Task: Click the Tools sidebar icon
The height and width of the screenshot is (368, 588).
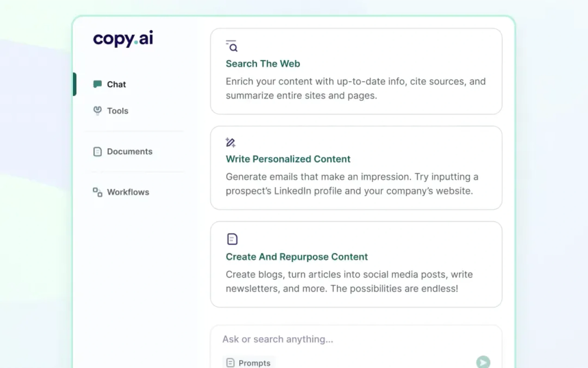Action: click(97, 111)
